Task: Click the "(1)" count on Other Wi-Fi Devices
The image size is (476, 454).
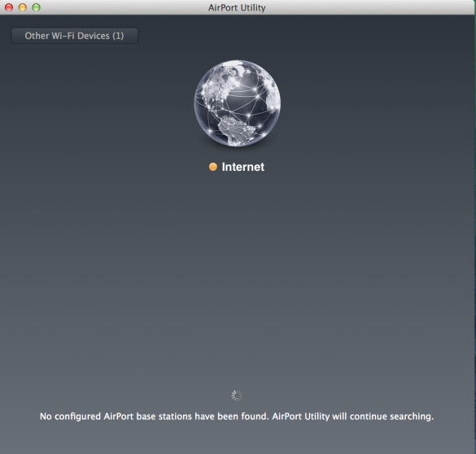Action: click(118, 36)
